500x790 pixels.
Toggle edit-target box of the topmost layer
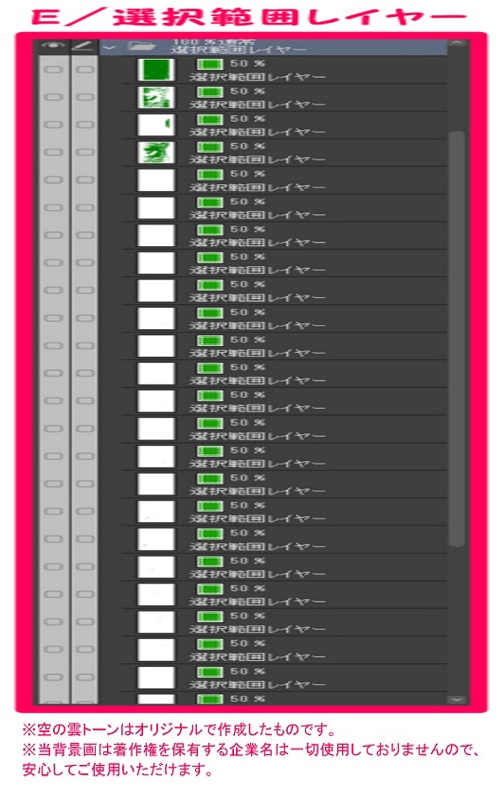pyautogui.click(x=84, y=70)
